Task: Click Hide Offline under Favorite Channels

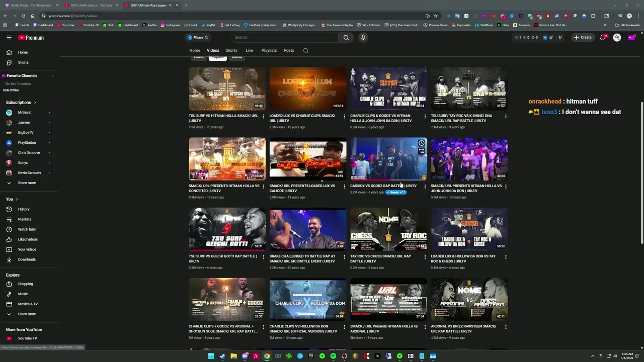Action: point(11,90)
